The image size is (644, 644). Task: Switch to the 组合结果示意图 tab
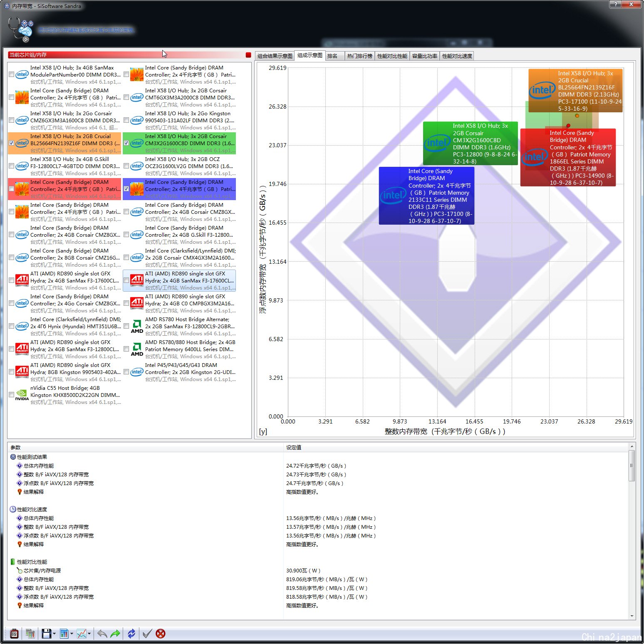[275, 56]
